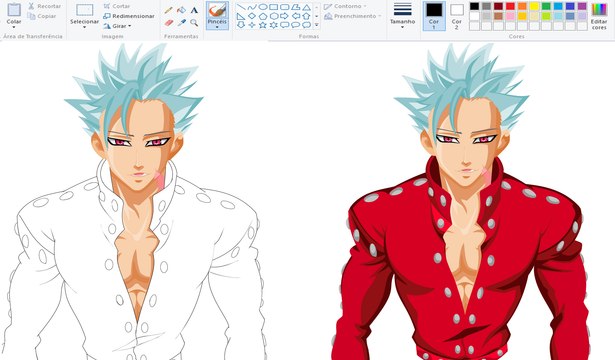
Task: Choose the Rectangle shape
Action: [274, 7]
